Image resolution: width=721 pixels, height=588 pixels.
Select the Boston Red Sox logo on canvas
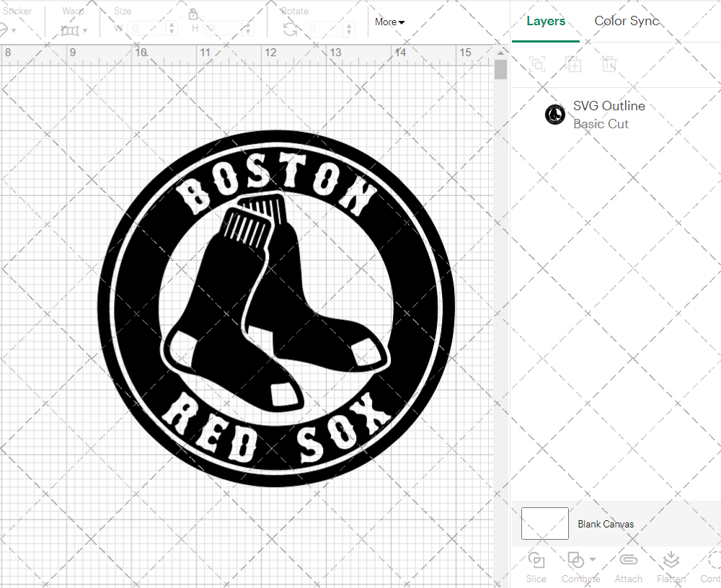pos(276,309)
